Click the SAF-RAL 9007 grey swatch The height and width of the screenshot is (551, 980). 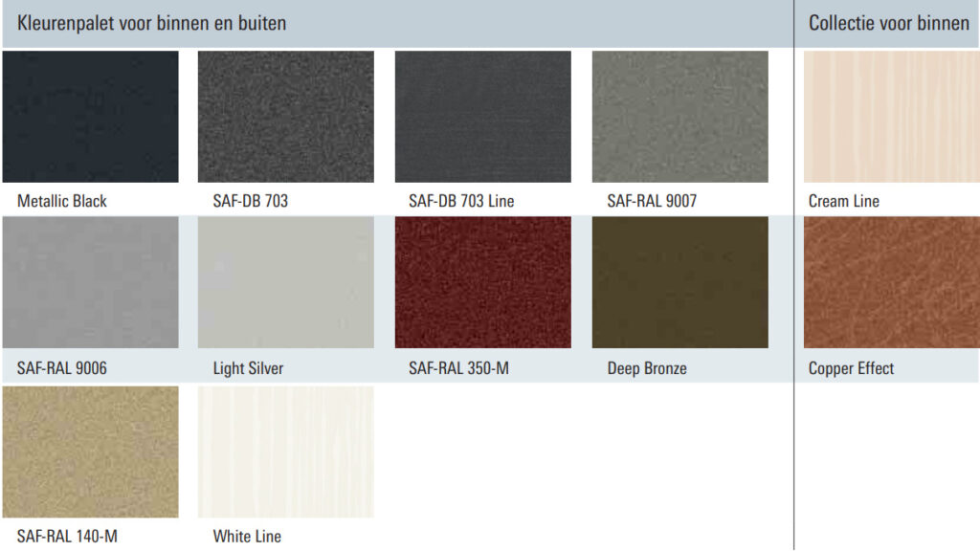679,116
